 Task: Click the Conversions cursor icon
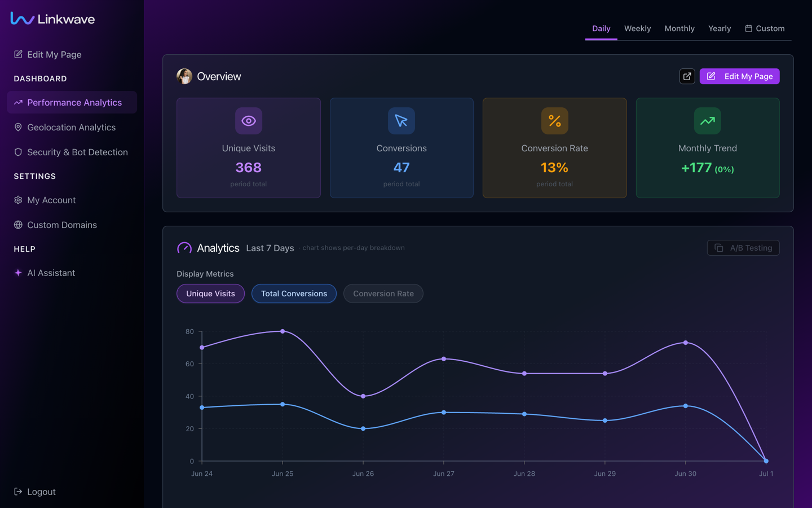[x=401, y=121]
